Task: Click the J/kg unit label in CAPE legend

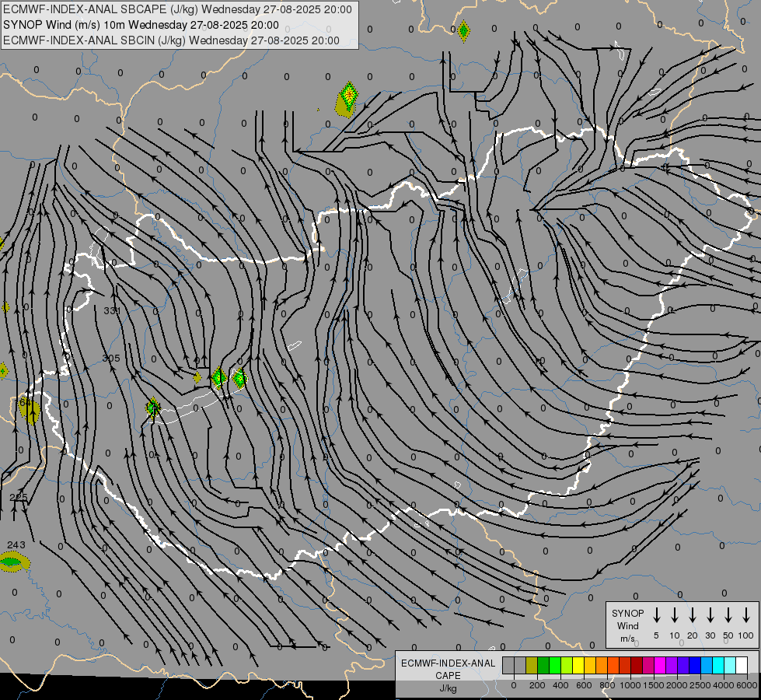Action: point(448,688)
